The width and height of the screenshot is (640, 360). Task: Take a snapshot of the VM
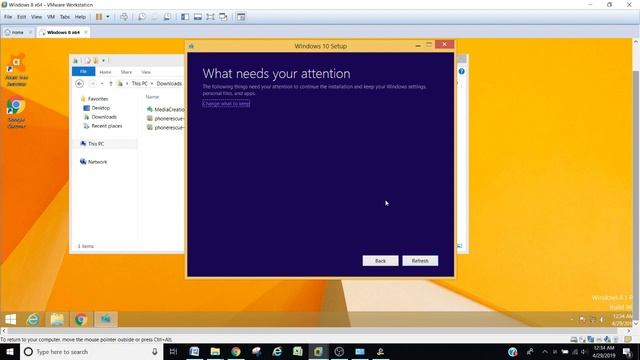click(142, 17)
